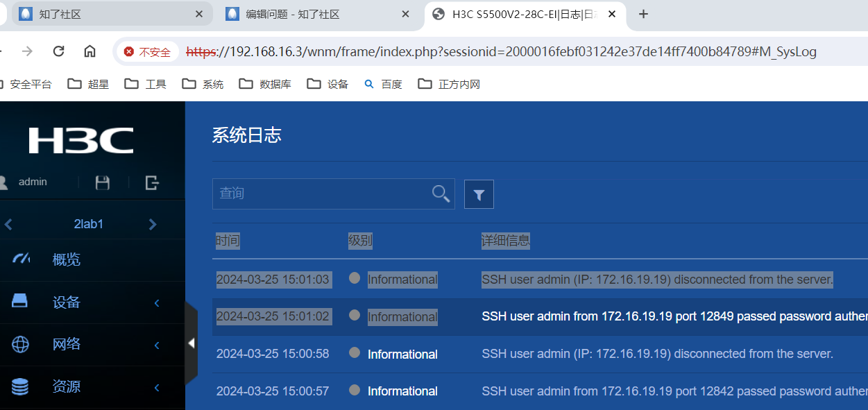Viewport: 868px width, 410px height.
Task: Click 系统日志 page heading
Action: (246, 135)
